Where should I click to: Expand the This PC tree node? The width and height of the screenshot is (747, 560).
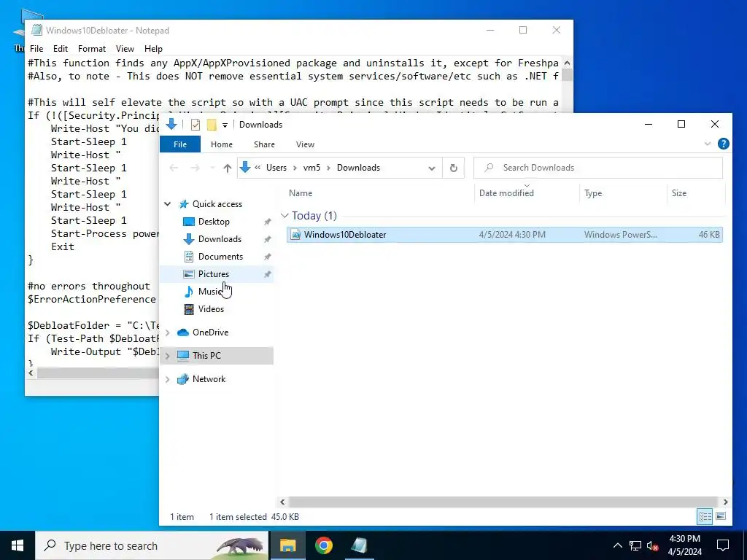click(x=167, y=356)
